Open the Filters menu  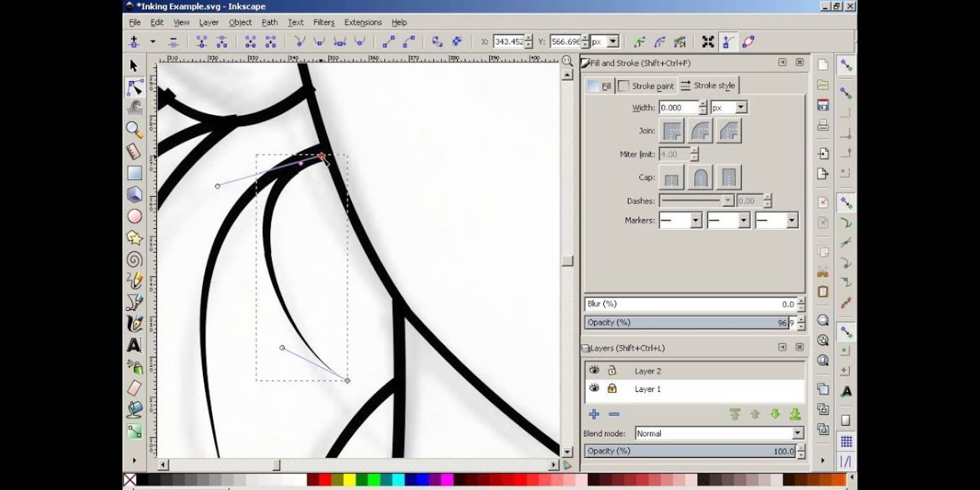coord(323,22)
